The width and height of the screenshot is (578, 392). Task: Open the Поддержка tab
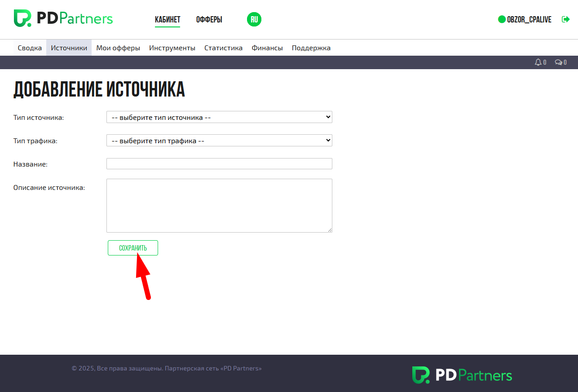311,48
